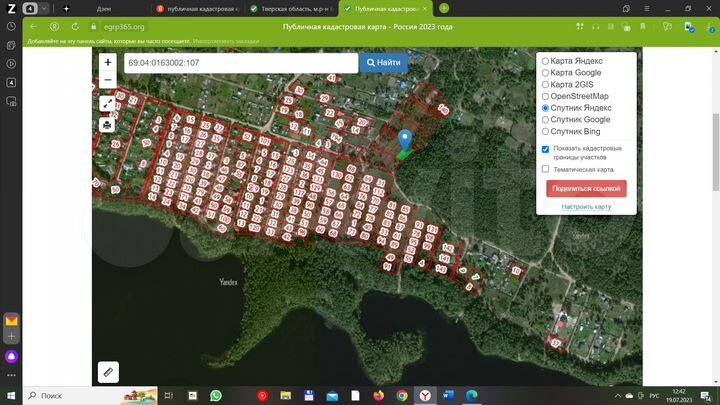
Task: Click the print map icon
Action: 107,125
